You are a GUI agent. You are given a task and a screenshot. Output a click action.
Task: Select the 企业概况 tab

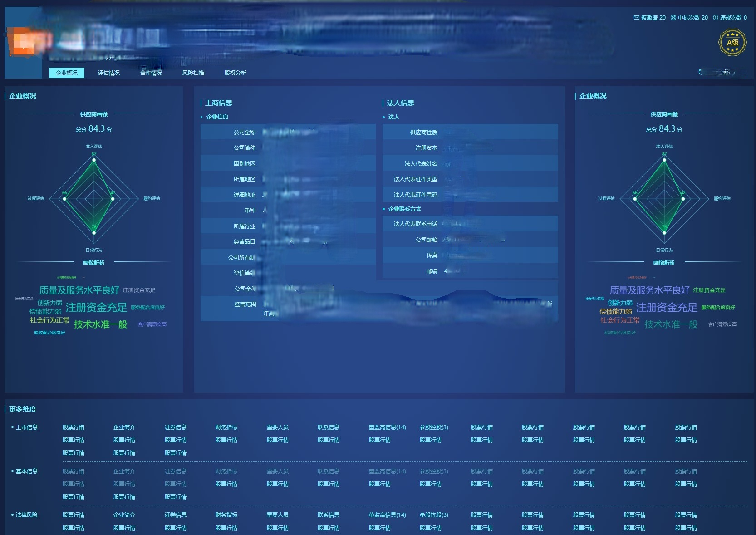pos(67,73)
